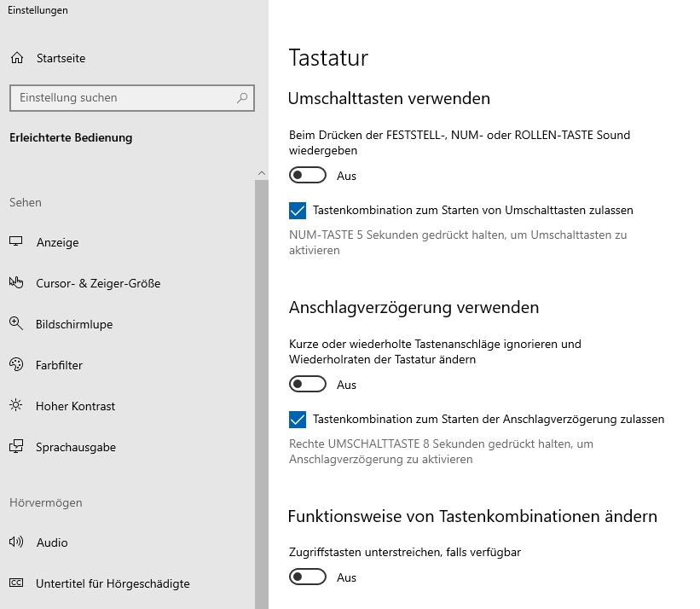Viewport: 700px width, 609px height.
Task: Select Untertitel für Hörgeschädigte CC icon
Action: (16, 583)
